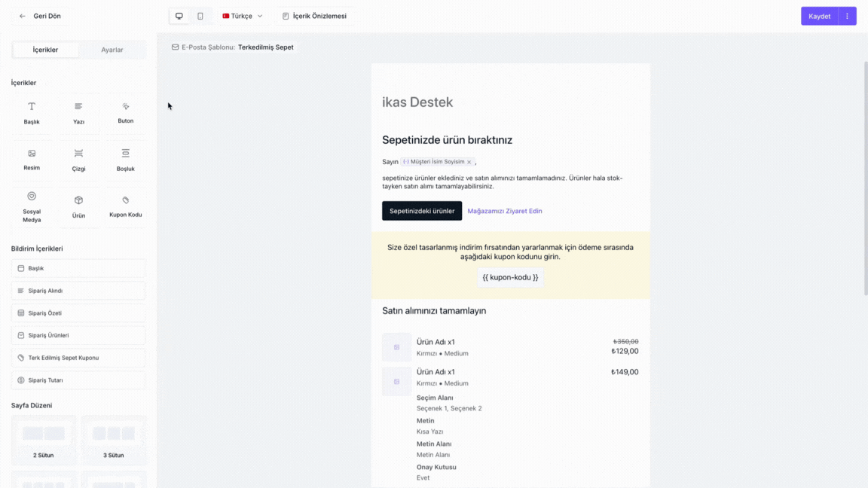
Task: Switch to desktop preview mode
Action: (179, 16)
